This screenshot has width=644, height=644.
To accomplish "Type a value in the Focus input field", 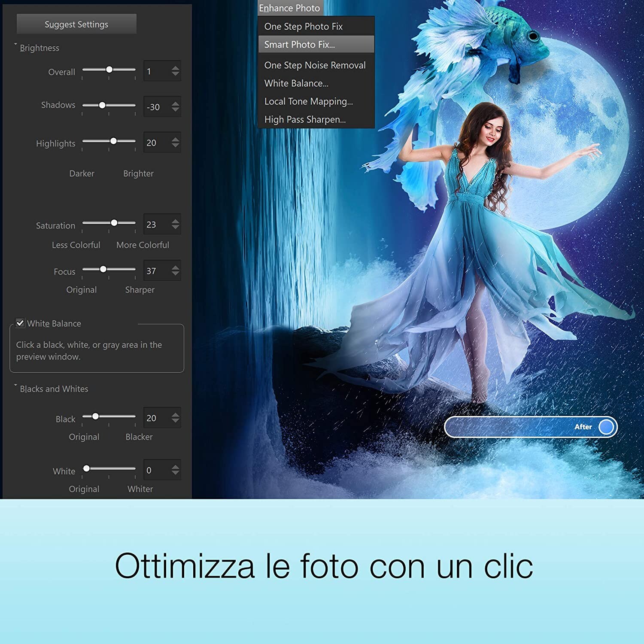I will (157, 271).
